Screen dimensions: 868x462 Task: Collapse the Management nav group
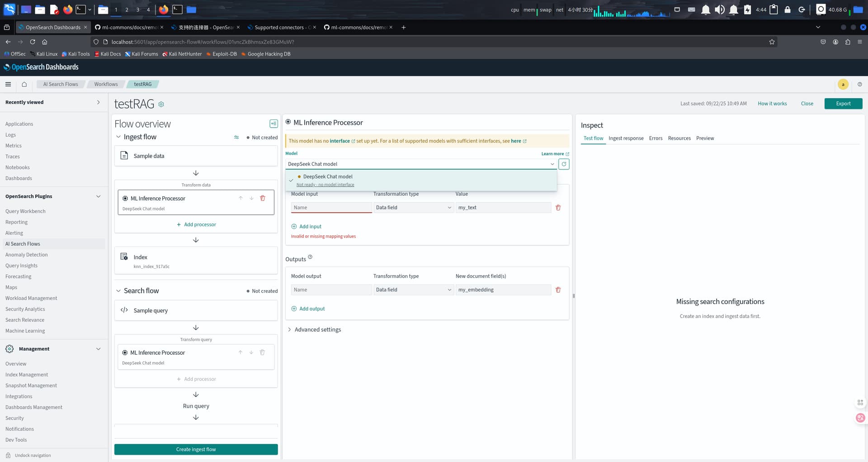98,349
